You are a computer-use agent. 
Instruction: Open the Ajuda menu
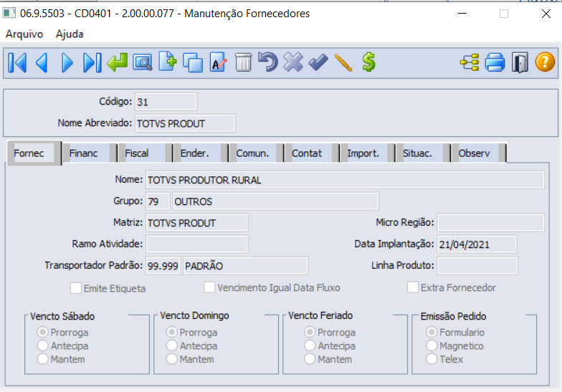click(70, 34)
